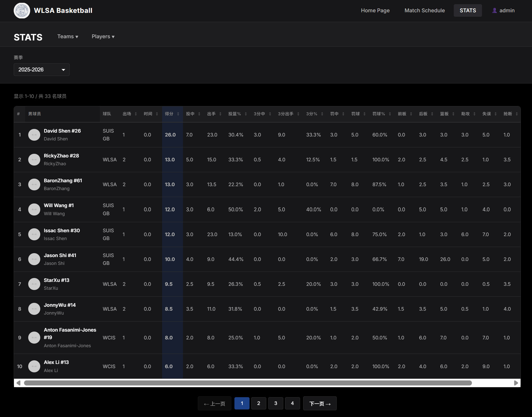Sort by 出手 column sort icon
The image size is (532, 417).
[x=220, y=114]
